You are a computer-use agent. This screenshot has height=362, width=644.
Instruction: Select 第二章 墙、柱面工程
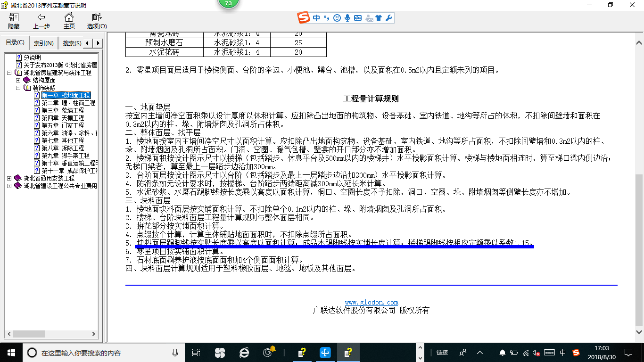[x=68, y=103]
